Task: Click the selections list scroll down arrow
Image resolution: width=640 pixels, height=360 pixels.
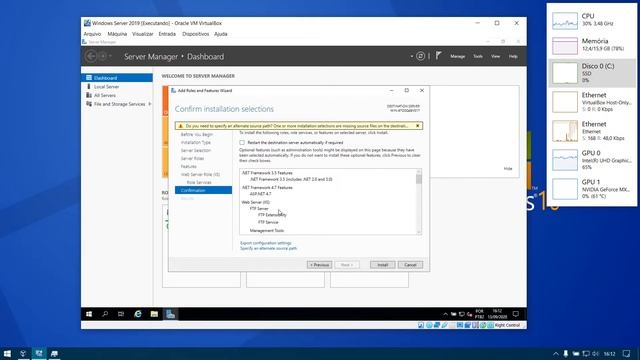Action: coord(419,232)
